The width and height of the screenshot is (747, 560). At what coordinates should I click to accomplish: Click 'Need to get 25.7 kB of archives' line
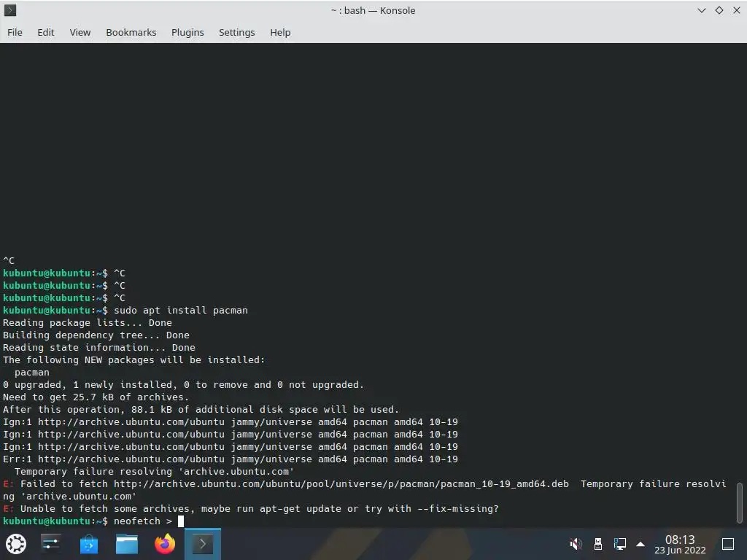[x=96, y=397]
